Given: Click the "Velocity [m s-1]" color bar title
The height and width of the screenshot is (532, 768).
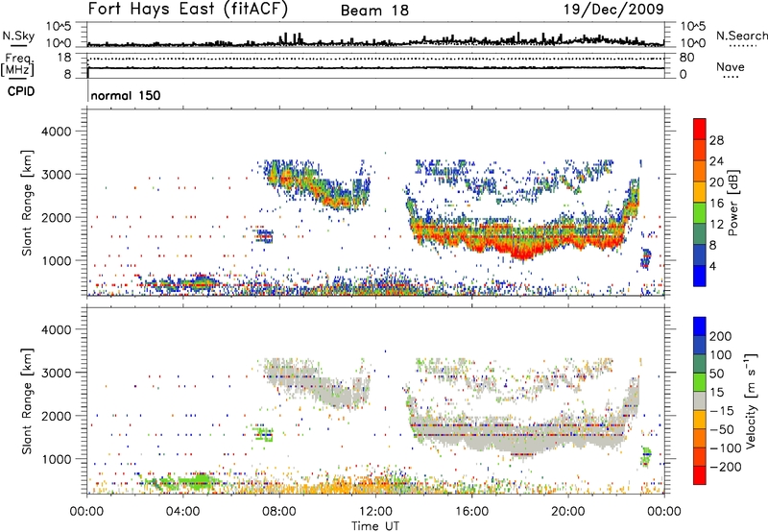Looking at the screenshot, I should [x=751, y=400].
